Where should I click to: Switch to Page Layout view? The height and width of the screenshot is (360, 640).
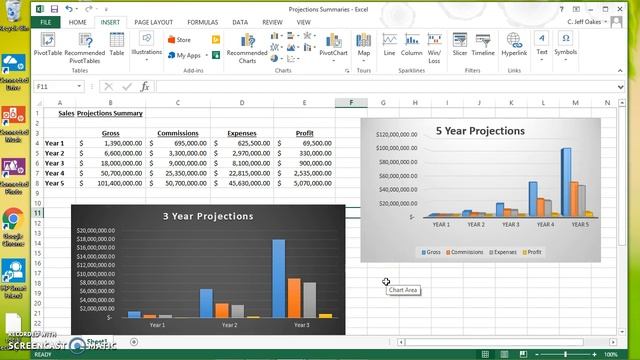504,354
